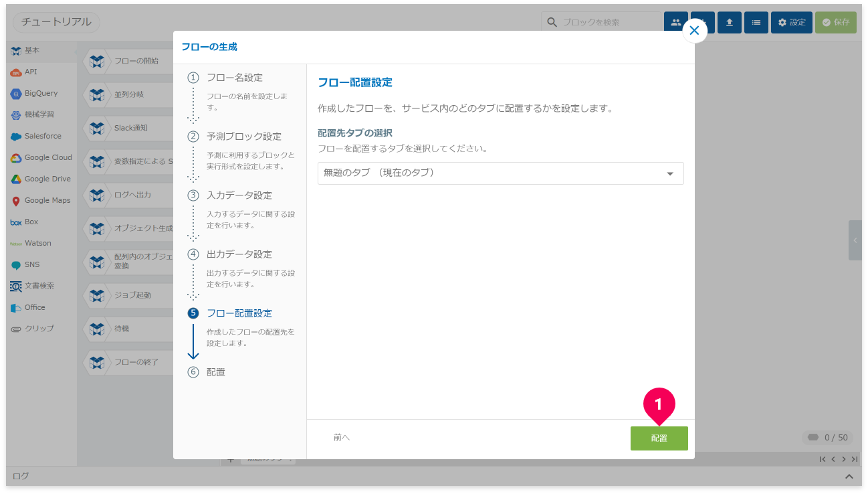The height and width of the screenshot is (494, 868).
Task: Click the green 配置 button
Action: coord(659,438)
